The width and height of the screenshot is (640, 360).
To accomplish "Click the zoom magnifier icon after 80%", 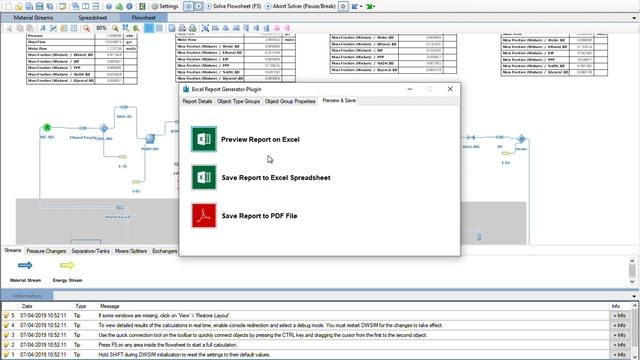I will click(115, 28).
